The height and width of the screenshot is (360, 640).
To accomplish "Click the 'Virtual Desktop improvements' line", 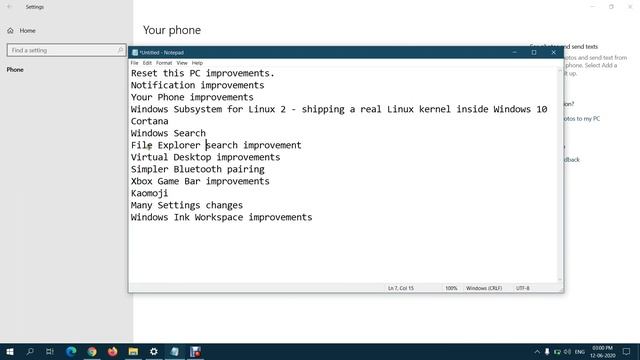I will (205, 157).
